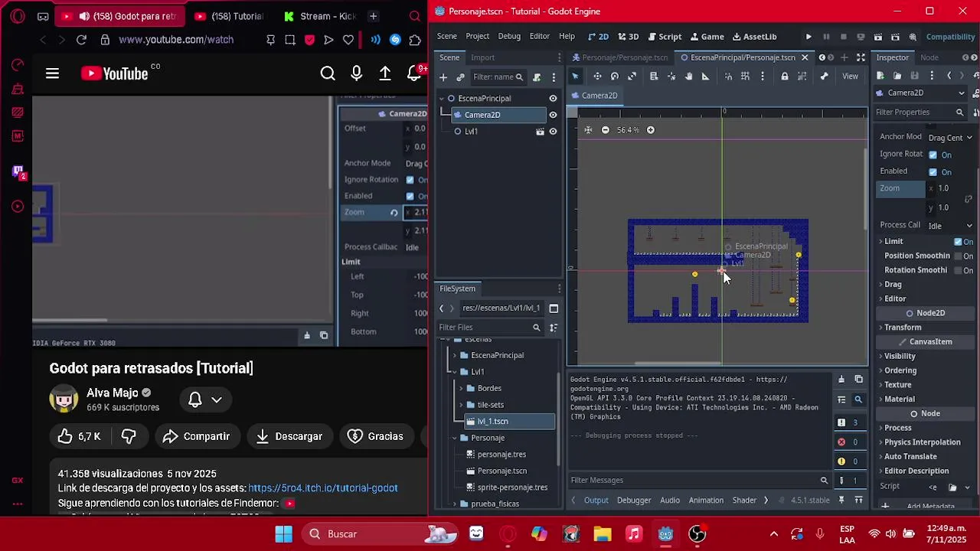Viewport: 980px width, 551px height.
Task: Expand the Transform section
Action: tap(903, 328)
